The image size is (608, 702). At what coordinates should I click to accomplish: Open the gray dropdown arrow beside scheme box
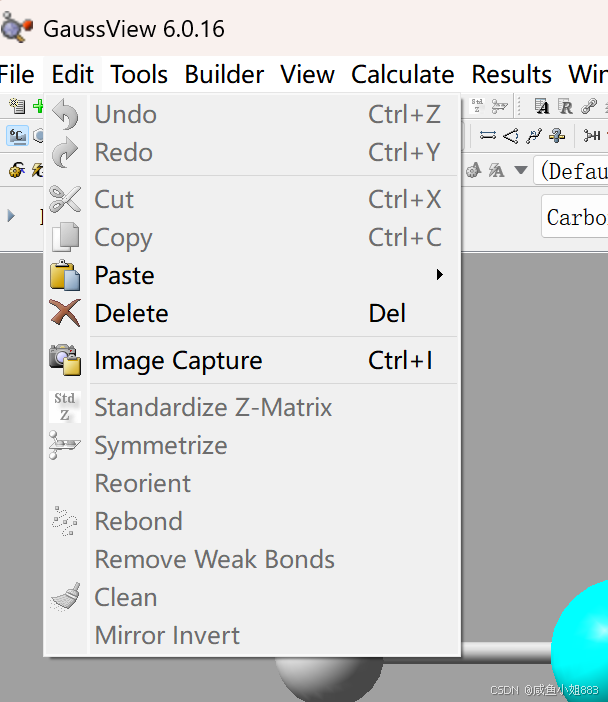click(x=521, y=170)
